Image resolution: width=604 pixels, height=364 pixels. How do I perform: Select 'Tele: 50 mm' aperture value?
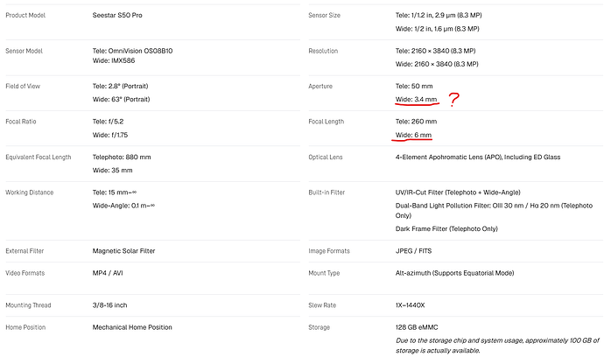[x=414, y=87]
